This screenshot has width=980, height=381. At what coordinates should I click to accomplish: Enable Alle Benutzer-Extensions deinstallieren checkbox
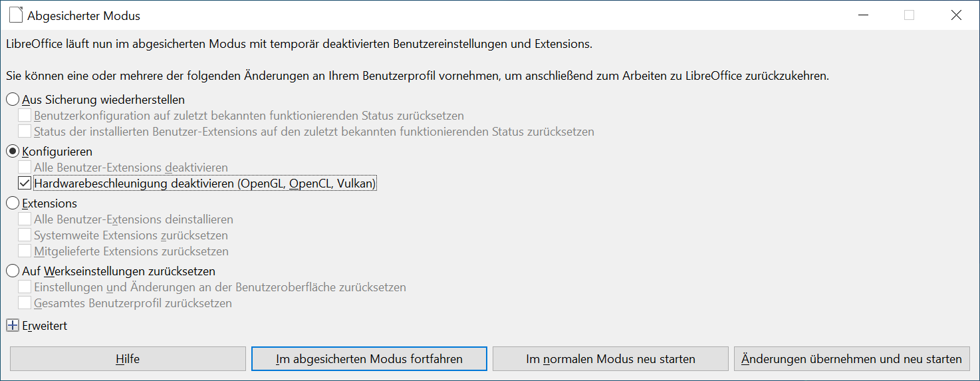25,219
